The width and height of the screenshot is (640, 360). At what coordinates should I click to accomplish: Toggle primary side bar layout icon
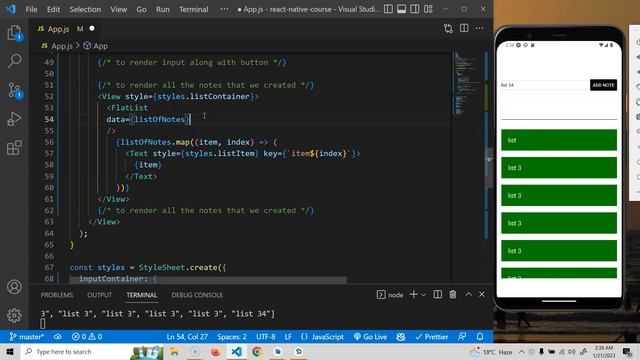click(x=388, y=9)
